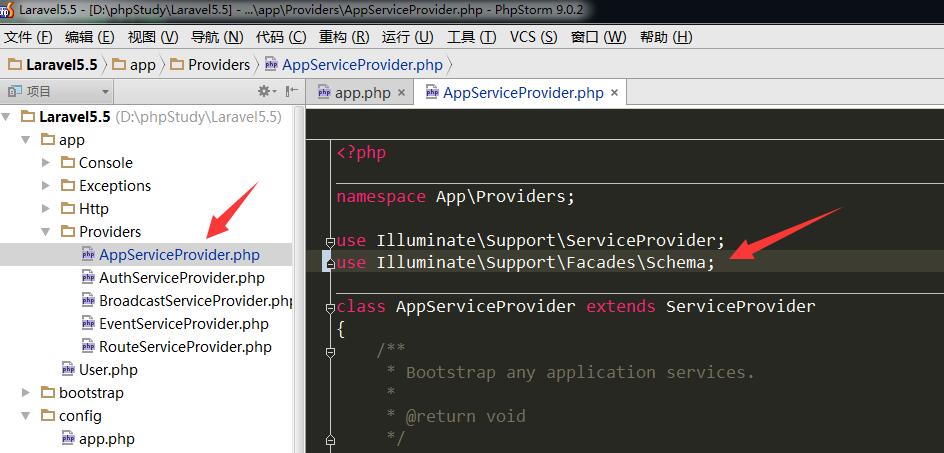The width and height of the screenshot is (944, 453).
Task: Click the PHP file icon beside User.php
Action: pos(68,370)
